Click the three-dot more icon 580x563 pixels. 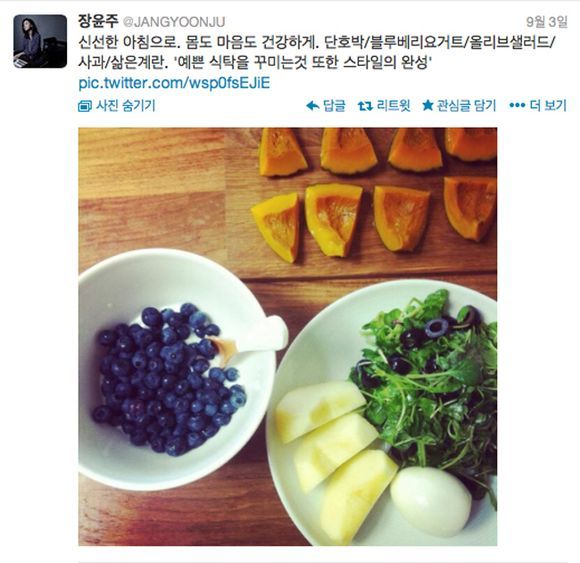[x=517, y=106]
